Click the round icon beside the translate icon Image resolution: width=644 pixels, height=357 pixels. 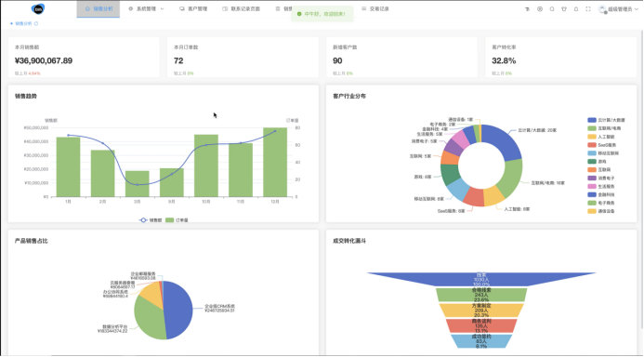pos(540,9)
